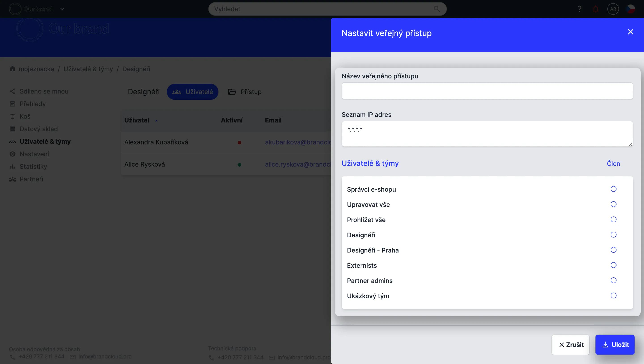Click trash icon next to Koš
Image resolution: width=644 pixels, height=364 pixels.
tap(12, 116)
